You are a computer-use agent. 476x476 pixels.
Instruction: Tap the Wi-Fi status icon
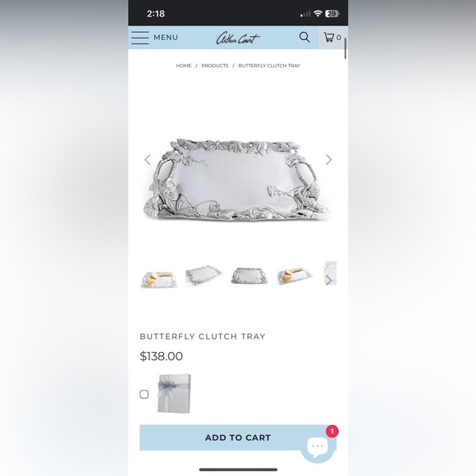(x=318, y=13)
